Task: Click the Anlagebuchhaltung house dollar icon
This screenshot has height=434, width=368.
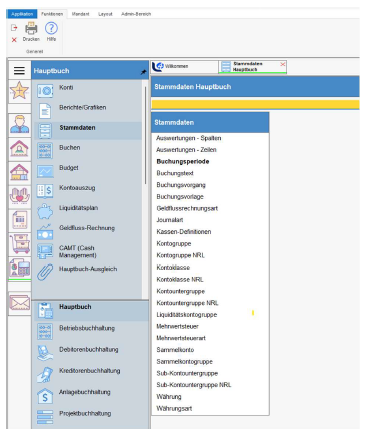Action: tap(45, 396)
